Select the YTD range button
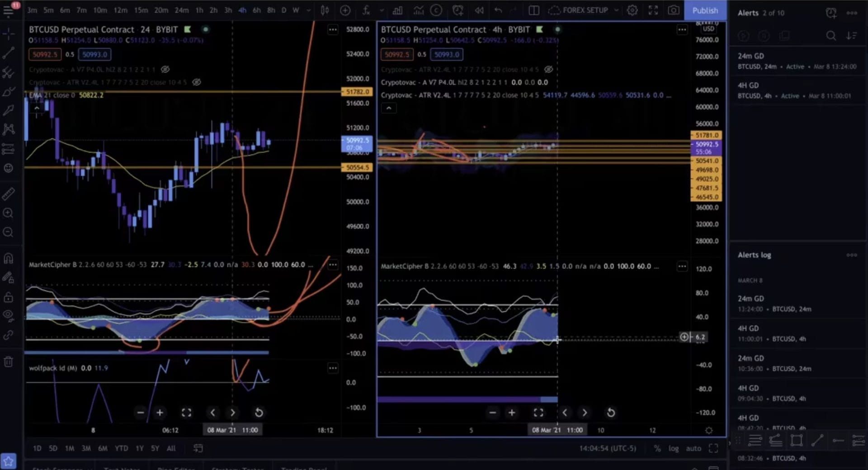The image size is (868, 470). click(121, 448)
